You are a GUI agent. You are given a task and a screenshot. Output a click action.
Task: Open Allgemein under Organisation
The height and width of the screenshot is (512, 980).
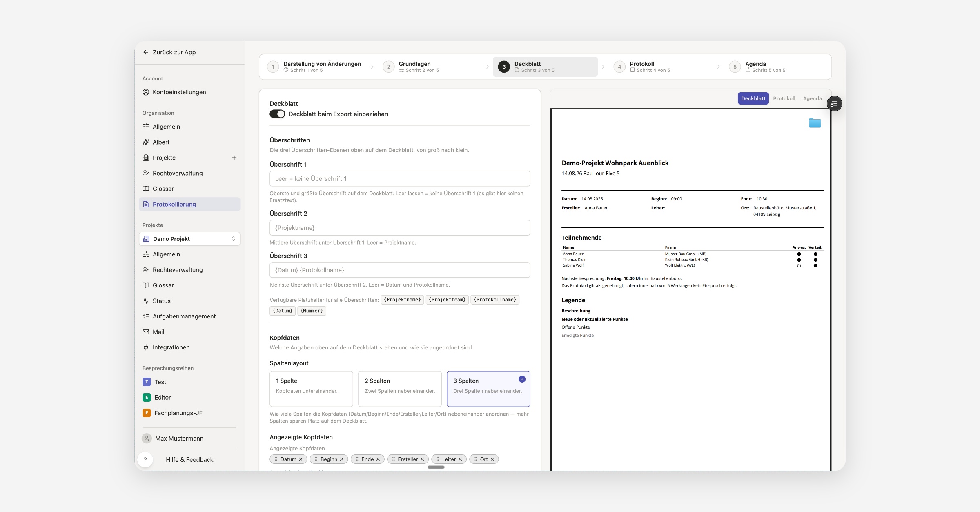pyautogui.click(x=189, y=127)
